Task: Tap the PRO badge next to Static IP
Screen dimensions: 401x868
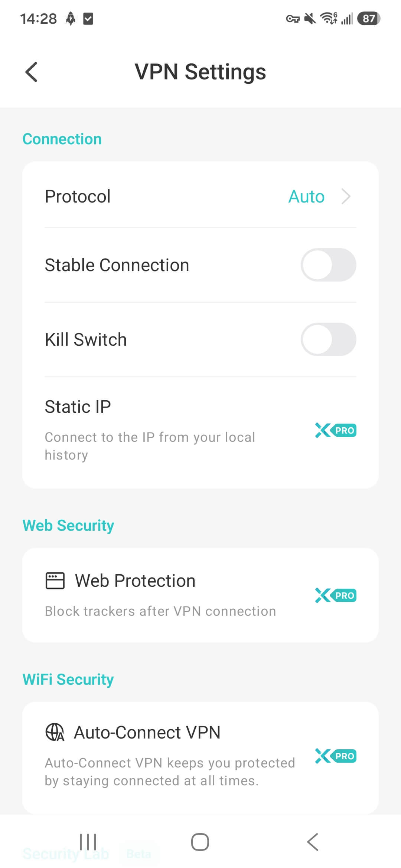Action: (336, 430)
